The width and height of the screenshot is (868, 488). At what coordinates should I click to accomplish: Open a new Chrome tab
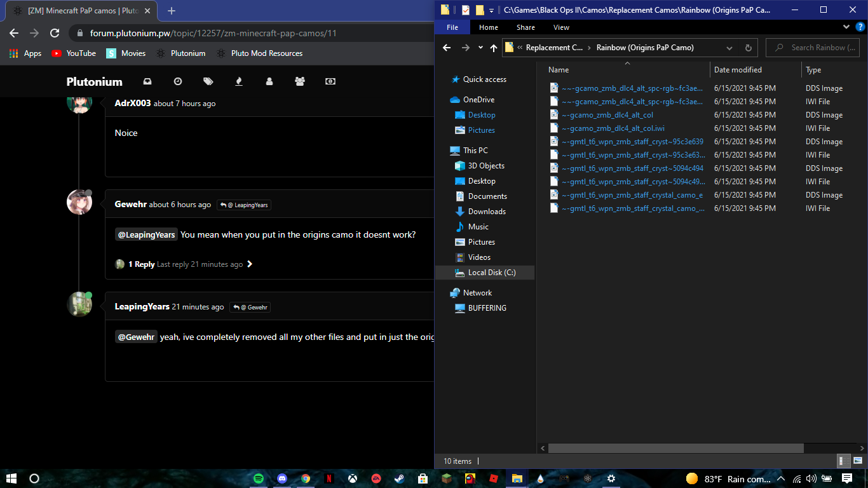point(172,11)
